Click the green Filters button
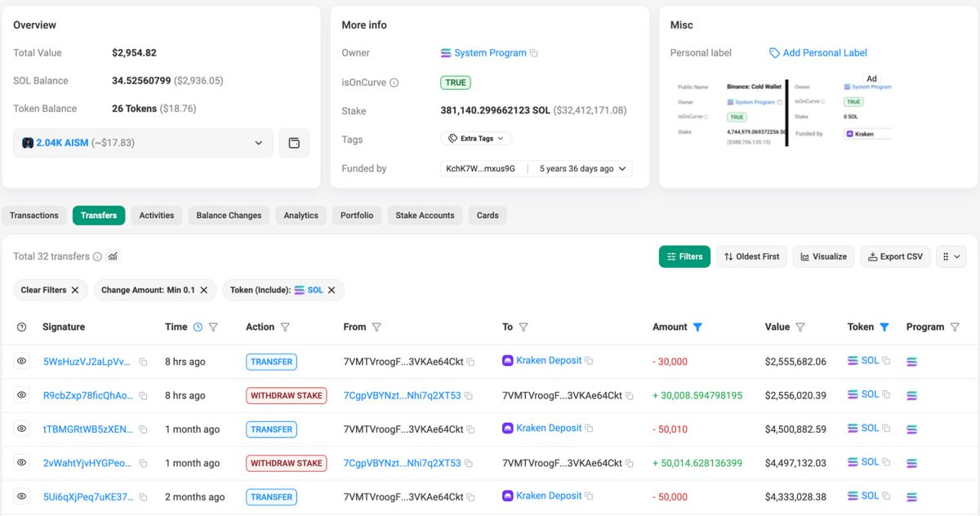This screenshot has width=980, height=516. [684, 256]
